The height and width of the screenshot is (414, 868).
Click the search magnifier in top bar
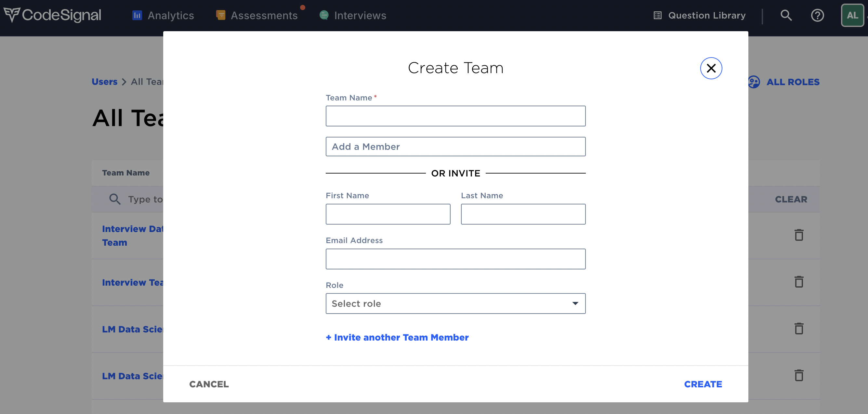[786, 15]
